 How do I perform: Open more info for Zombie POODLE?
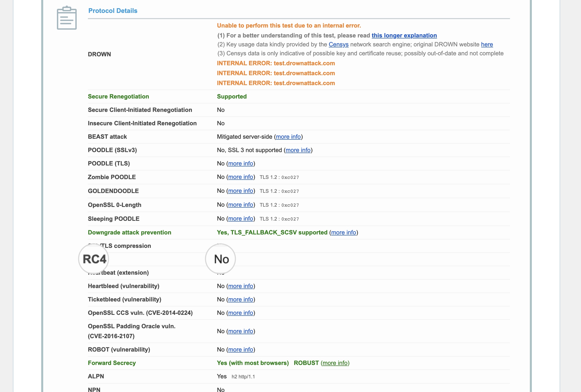[x=241, y=177]
